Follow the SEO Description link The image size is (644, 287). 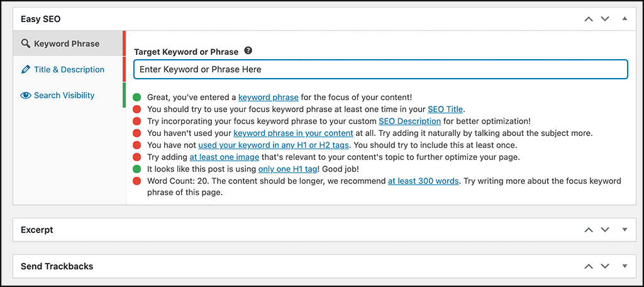pyautogui.click(x=409, y=121)
